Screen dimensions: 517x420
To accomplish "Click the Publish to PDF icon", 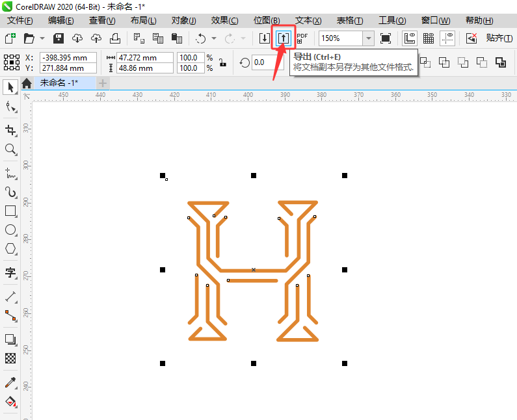I will [302, 38].
